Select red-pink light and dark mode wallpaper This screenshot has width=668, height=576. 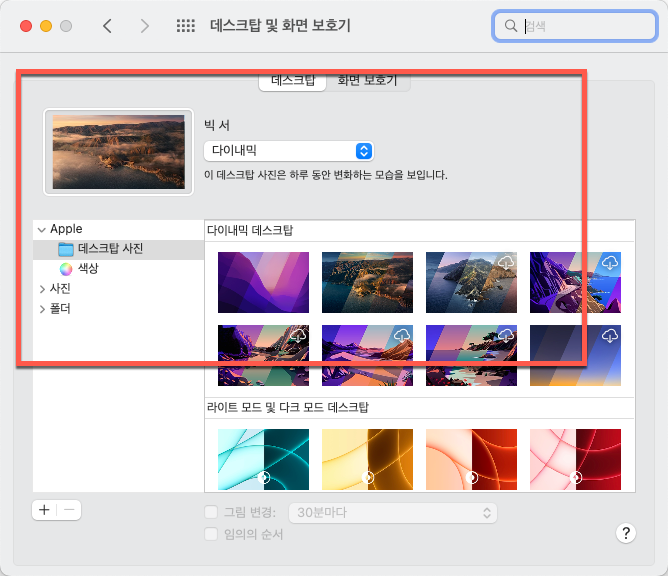click(575, 459)
